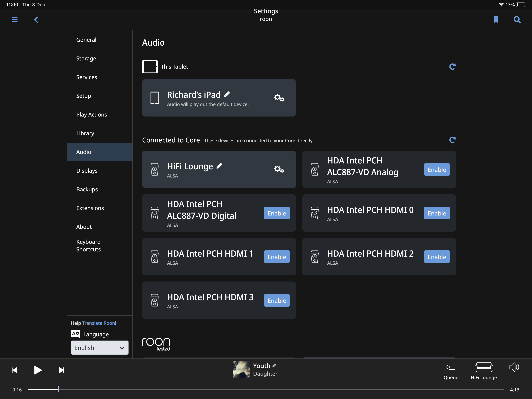Enable HDA Intel PCH HDMI 2

pyautogui.click(x=437, y=257)
